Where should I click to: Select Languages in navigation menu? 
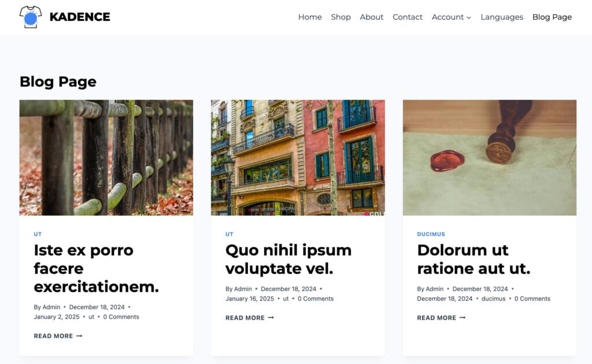pyautogui.click(x=502, y=17)
